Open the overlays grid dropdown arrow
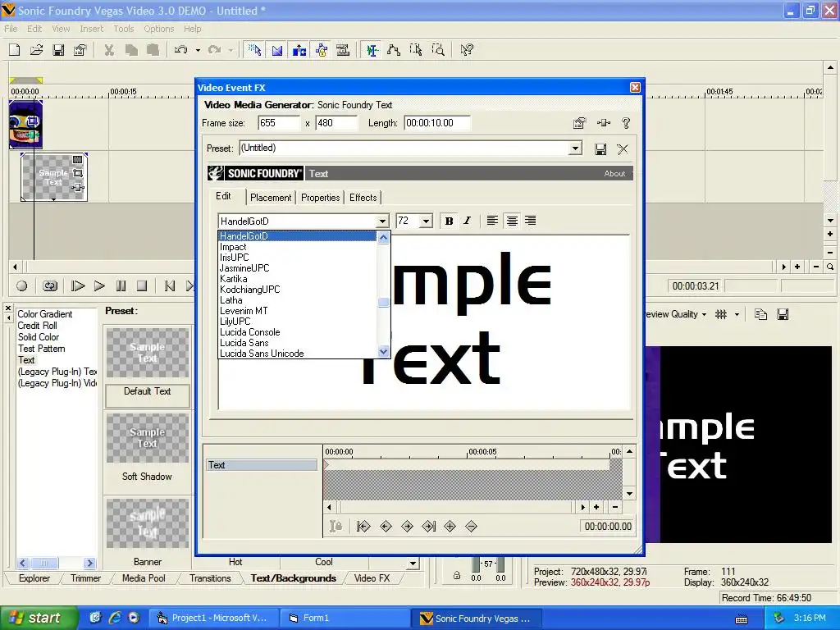Viewport: 840px width, 630px height. click(x=737, y=314)
